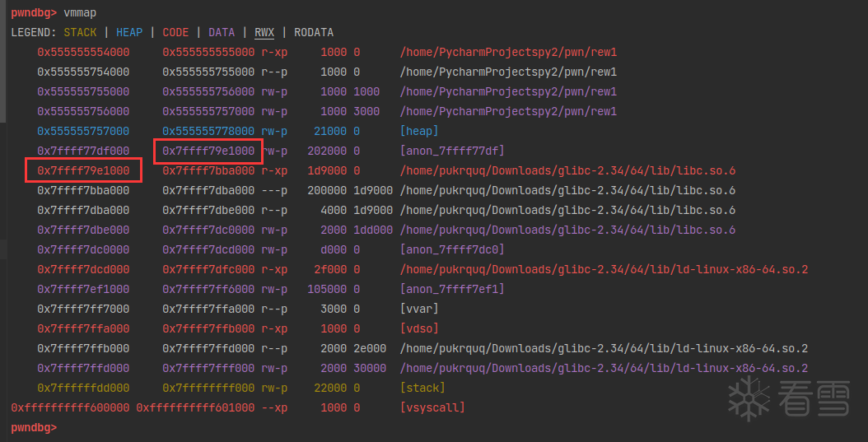Select start address 0x7ffff77df000
This screenshot has height=442, width=868.
coord(83,151)
